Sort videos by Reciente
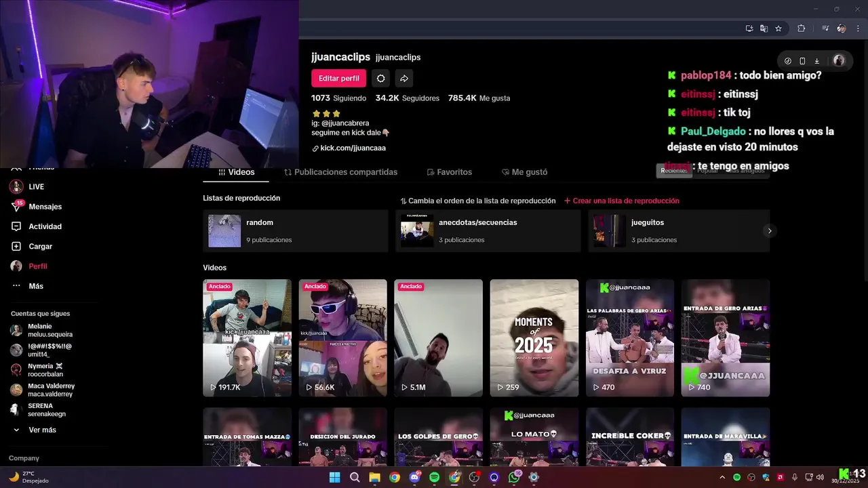This screenshot has width=868, height=488. 674,170
